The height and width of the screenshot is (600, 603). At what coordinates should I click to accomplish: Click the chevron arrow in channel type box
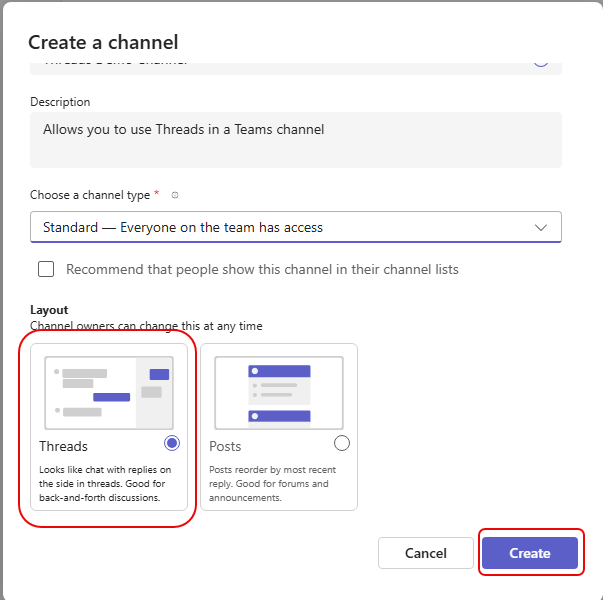541,227
